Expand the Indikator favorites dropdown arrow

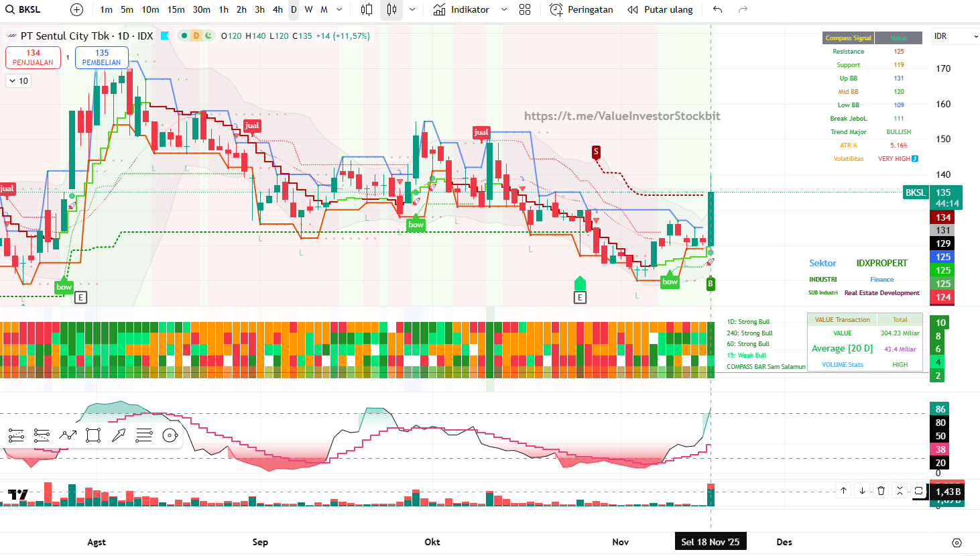[x=504, y=9]
